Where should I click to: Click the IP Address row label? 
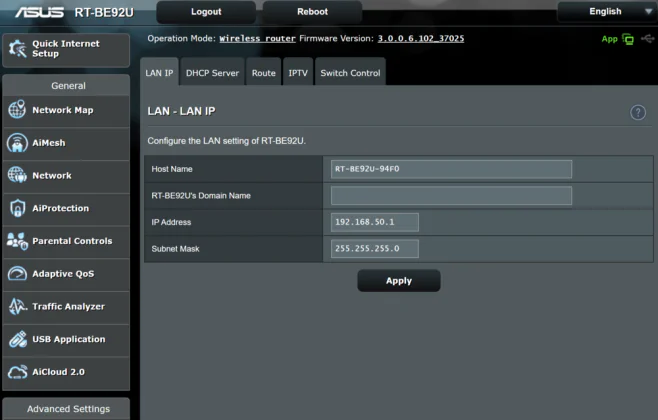171,222
